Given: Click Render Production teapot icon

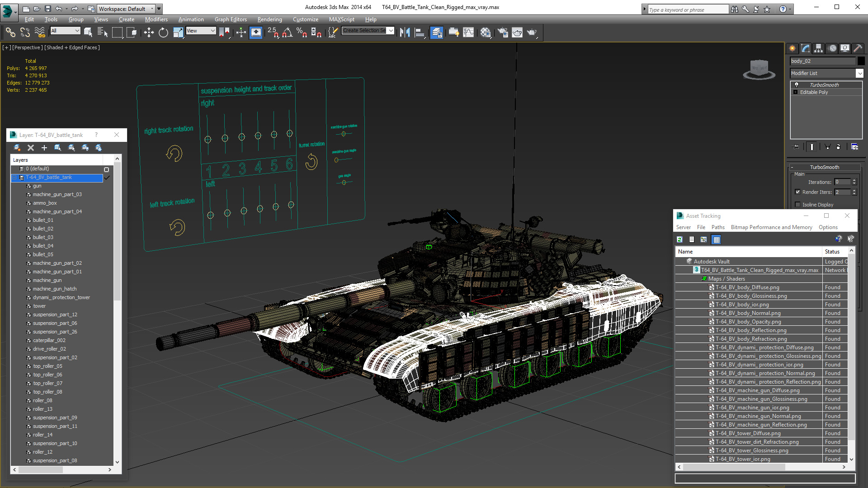Looking at the screenshot, I should (532, 32).
